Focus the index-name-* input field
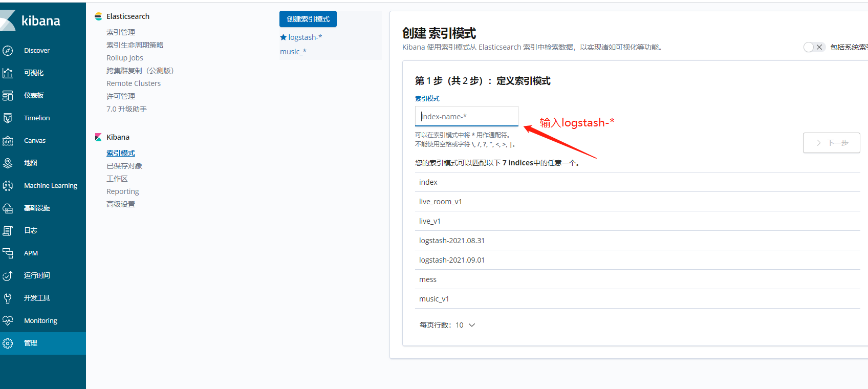Viewport: 868px width, 389px height. pos(467,116)
